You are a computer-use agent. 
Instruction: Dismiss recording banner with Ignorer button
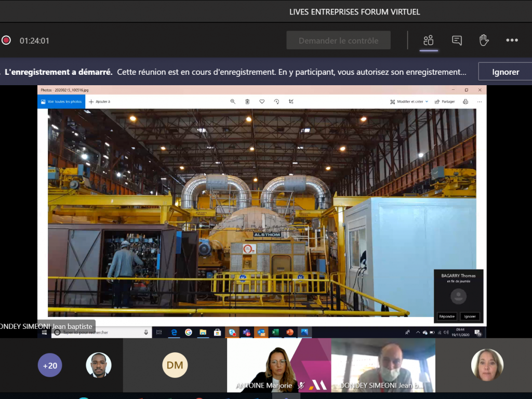pyautogui.click(x=505, y=72)
